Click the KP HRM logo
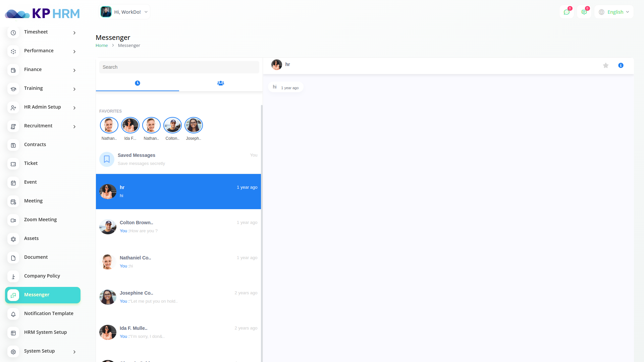 point(42,13)
